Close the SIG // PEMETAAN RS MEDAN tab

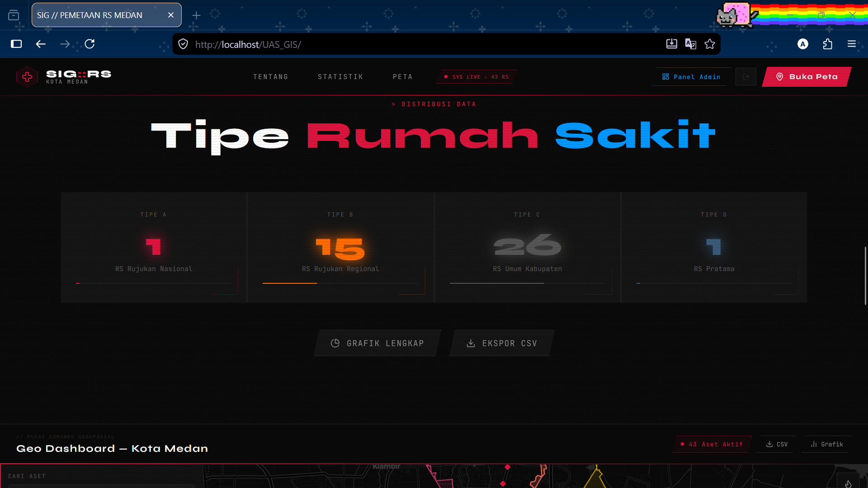coord(171,15)
